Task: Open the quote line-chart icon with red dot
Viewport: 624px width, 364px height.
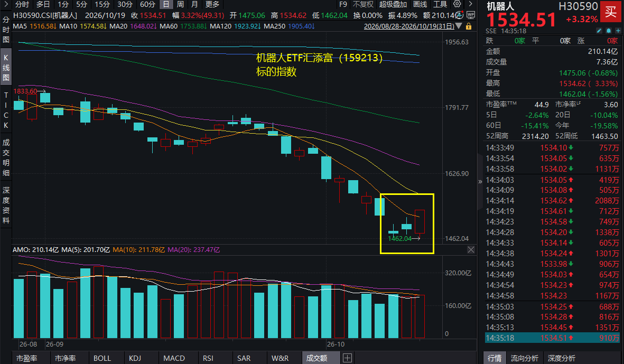Action: point(459,15)
